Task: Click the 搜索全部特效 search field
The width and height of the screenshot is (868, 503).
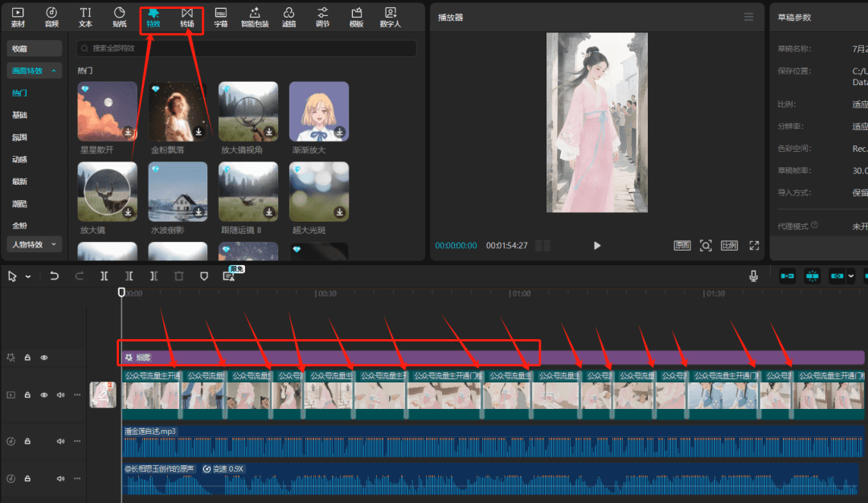Action: tap(247, 48)
